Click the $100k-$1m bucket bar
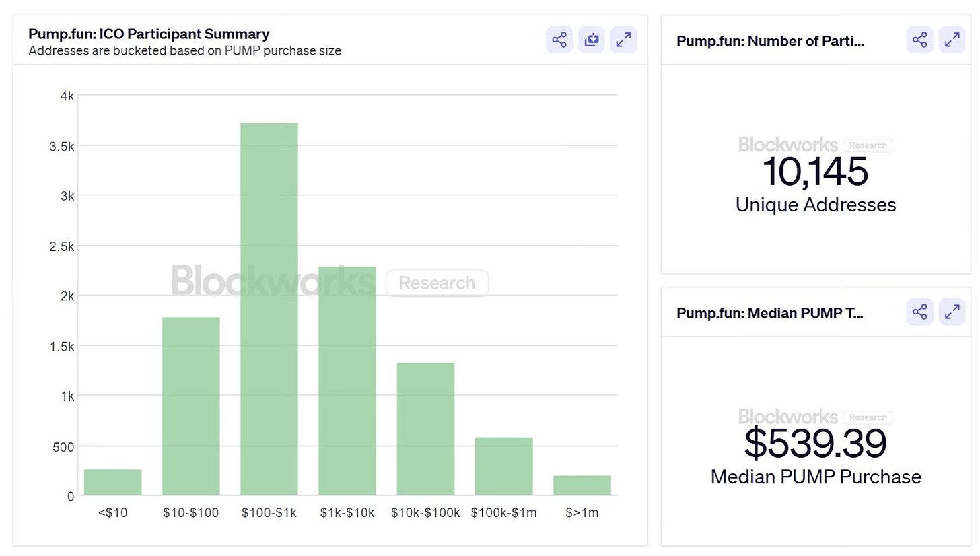Image resolution: width=980 pixels, height=556 pixels. click(x=503, y=466)
